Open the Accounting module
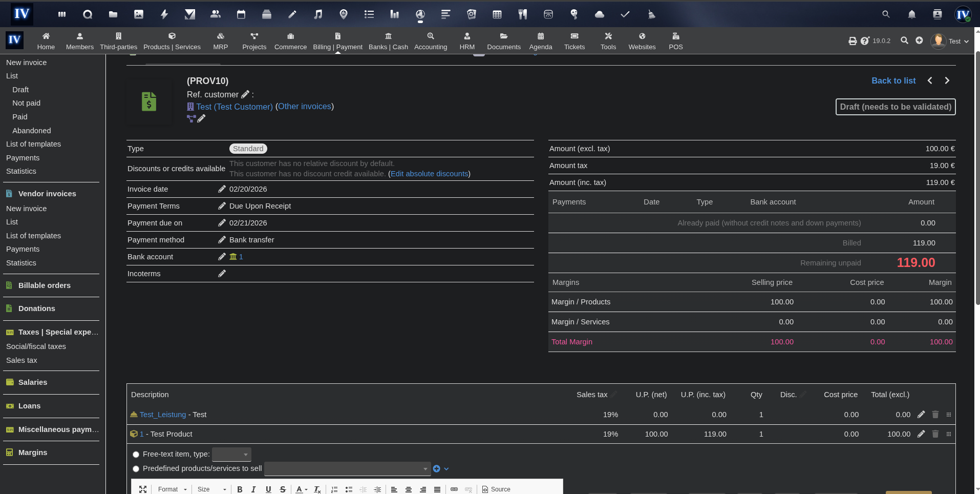This screenshot has height=494, width=980. [x=431, y=40]
